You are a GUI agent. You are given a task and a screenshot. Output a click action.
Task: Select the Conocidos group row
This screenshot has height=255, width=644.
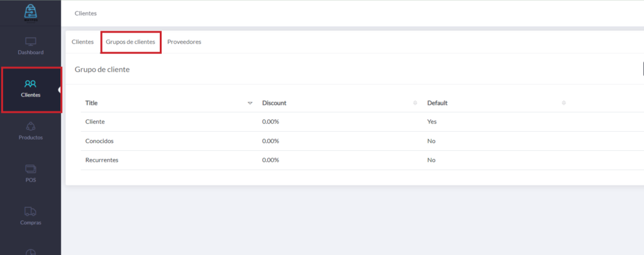[x=99, y=141]
